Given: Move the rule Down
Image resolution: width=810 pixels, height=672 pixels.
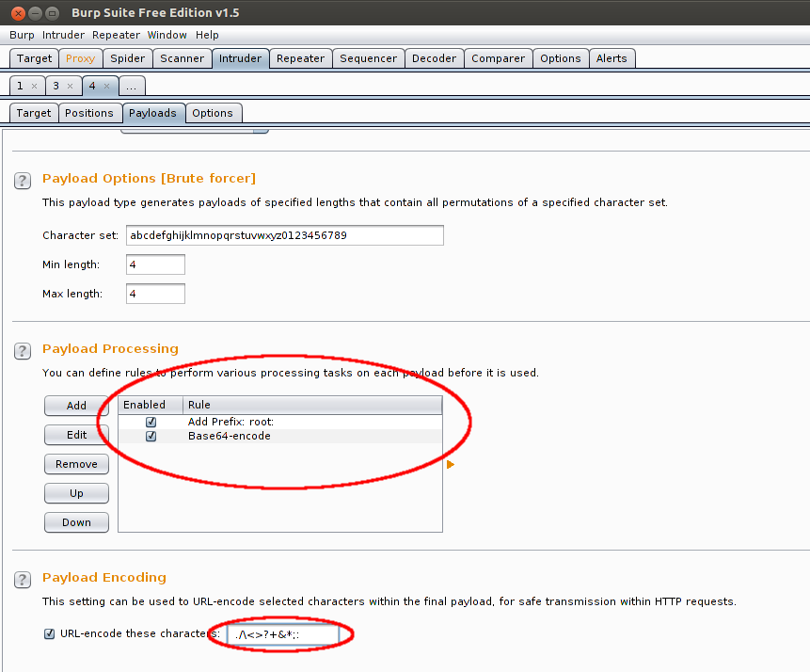Looking at the screenshot, I should (x=76, y=522).
